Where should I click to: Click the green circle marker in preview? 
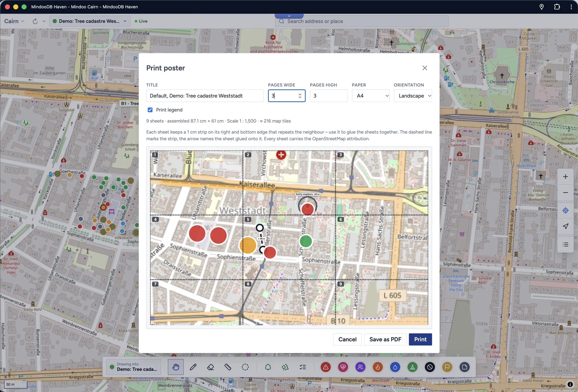306,241
